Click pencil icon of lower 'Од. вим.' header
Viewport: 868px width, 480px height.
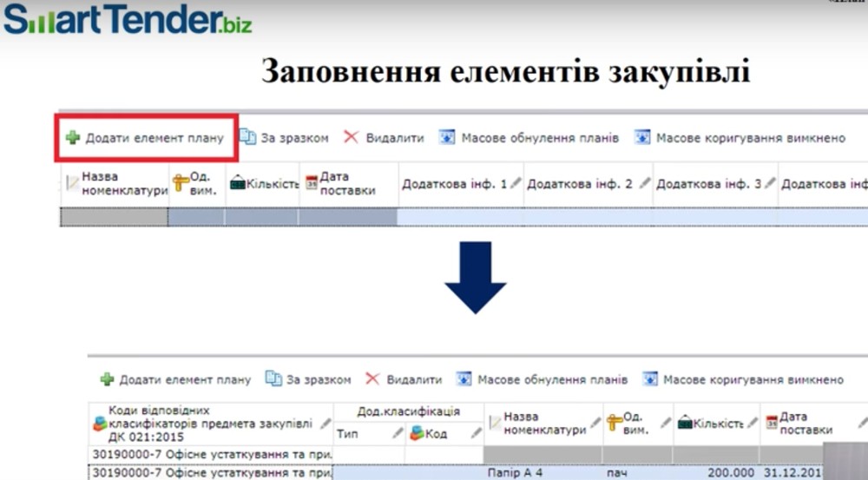(666, 423)
